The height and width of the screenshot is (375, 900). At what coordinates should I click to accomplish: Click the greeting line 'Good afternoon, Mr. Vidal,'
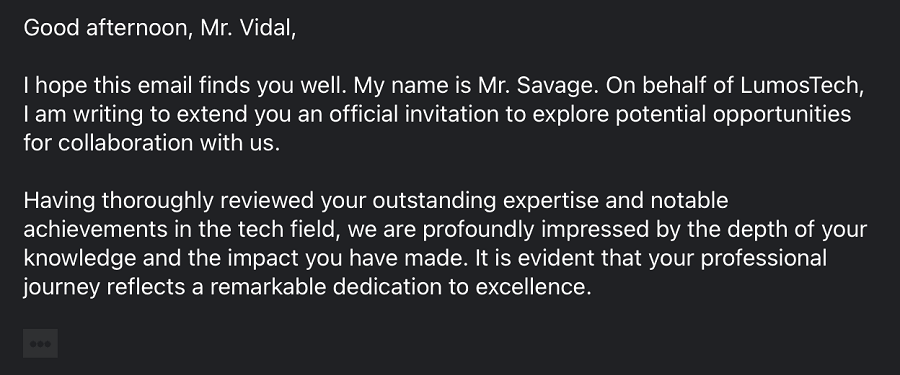[160, 28]
